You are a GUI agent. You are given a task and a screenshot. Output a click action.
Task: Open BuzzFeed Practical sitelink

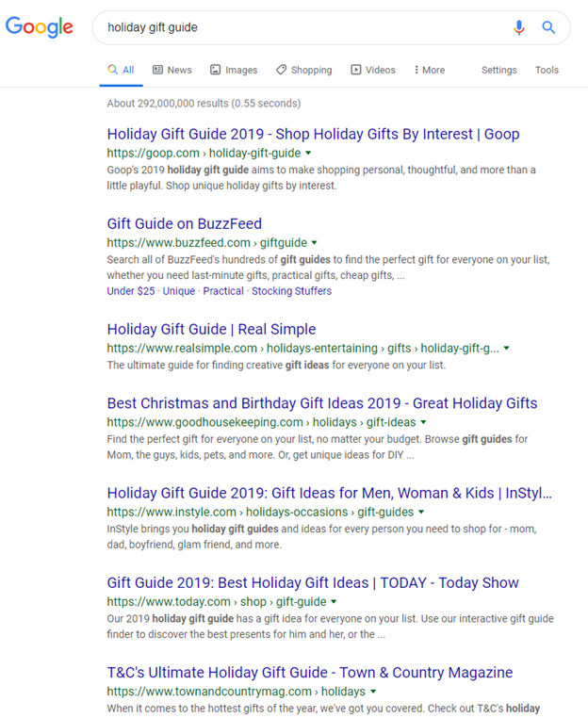[x=223, y=291]
